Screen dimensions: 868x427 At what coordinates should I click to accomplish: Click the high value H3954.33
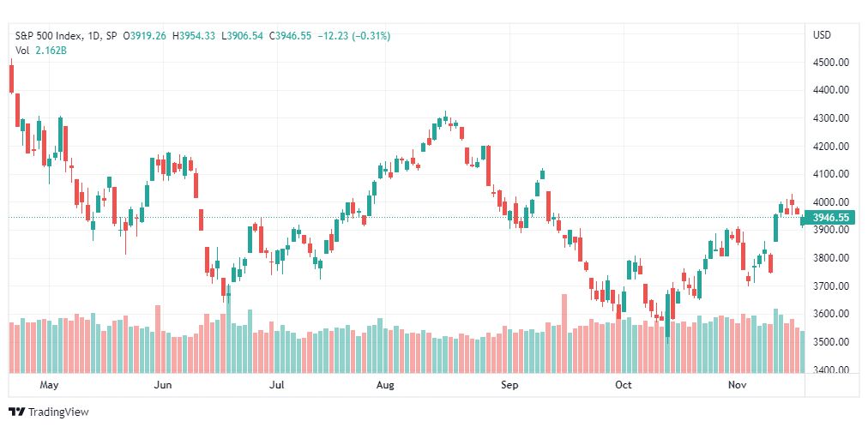(194, 36)
